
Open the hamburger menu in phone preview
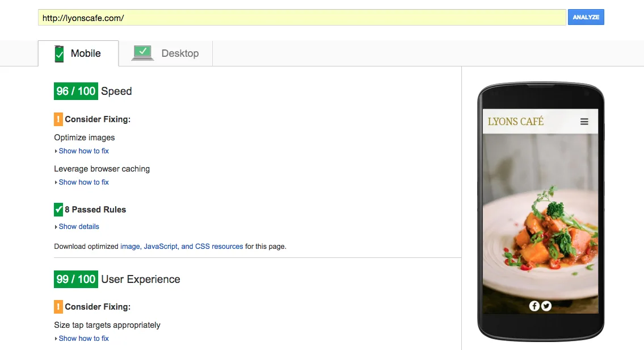pyautogui.click(x=584, y=122)
